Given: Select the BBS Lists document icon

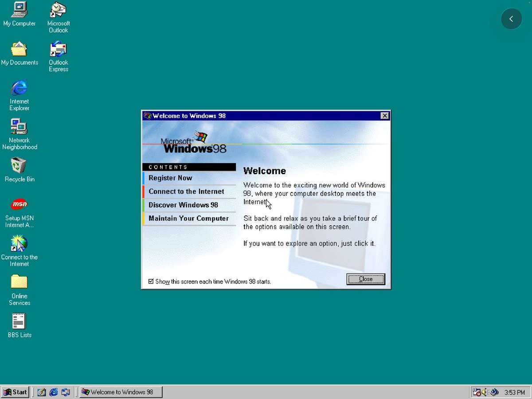Looking at the screenshot, I should (20, 325).
